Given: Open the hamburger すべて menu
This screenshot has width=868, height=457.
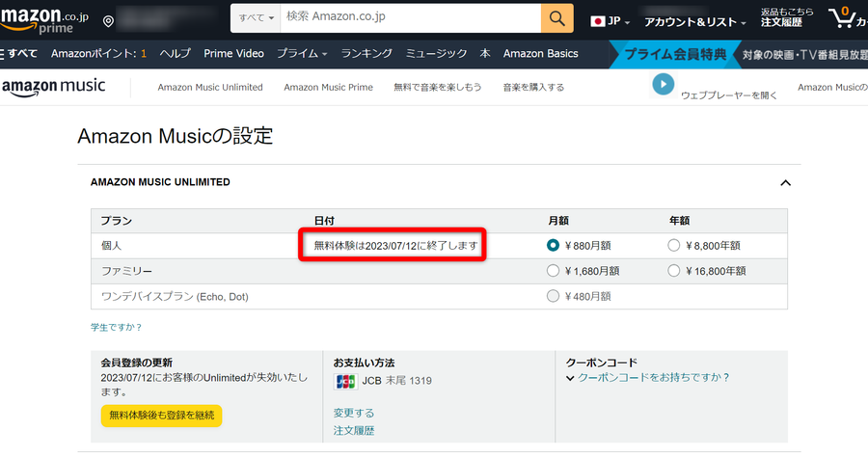Looking at the screenshot, I should (x=19, y=54).
